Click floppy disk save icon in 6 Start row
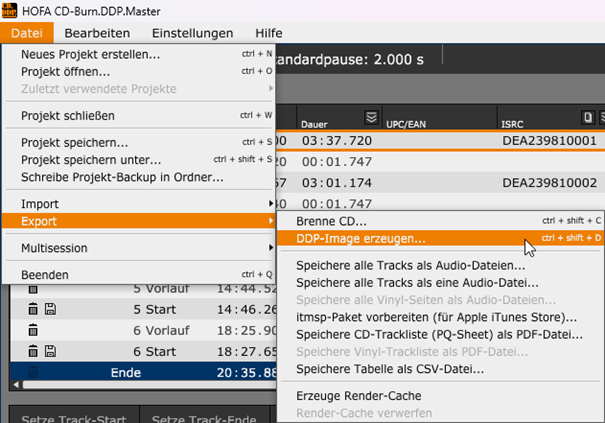Image resolution: width=605 pixels, height=423 pixels. [50, 351]
